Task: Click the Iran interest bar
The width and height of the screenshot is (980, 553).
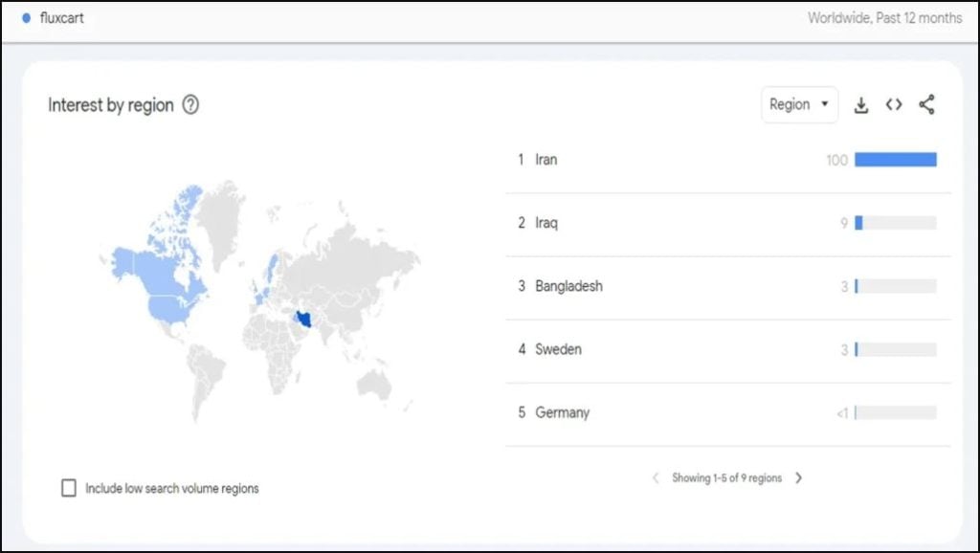Action: pos(895,160)
